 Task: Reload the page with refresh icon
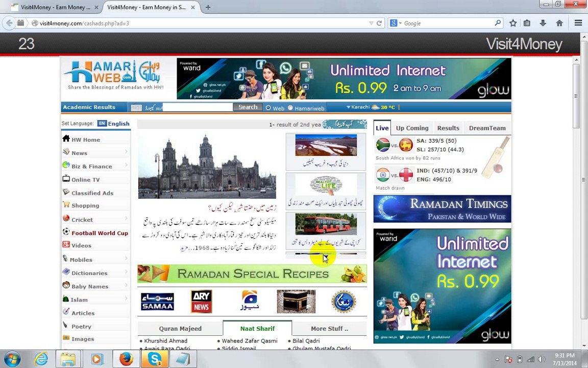[x=379, y=23]
